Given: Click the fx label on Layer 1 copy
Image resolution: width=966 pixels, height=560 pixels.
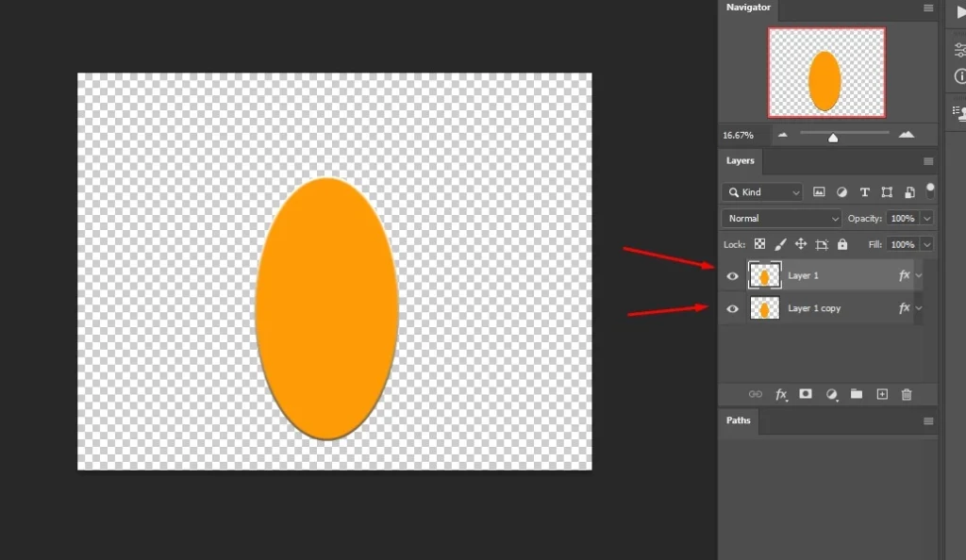Looking at the screenshot, I should click(904, 308).
